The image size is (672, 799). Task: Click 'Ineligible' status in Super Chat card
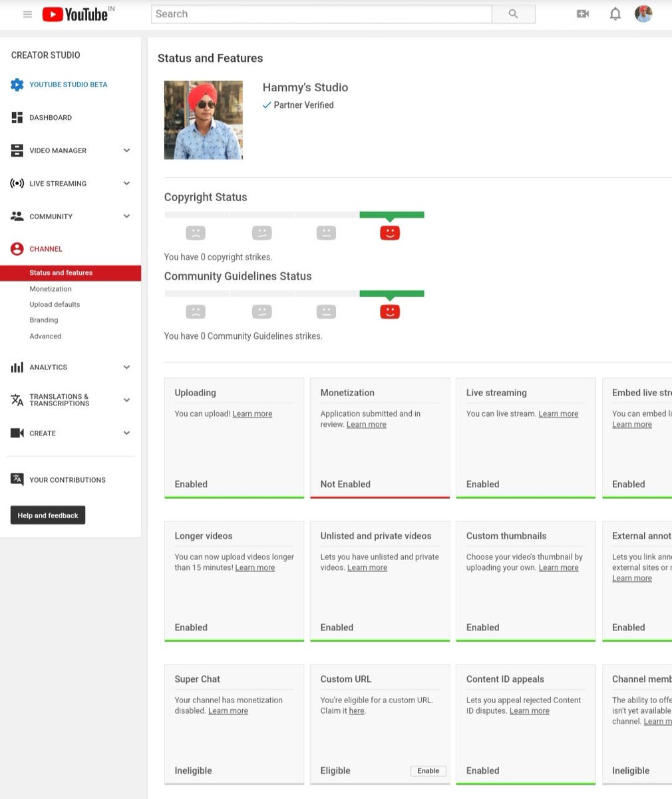click(x=193, y=770)
